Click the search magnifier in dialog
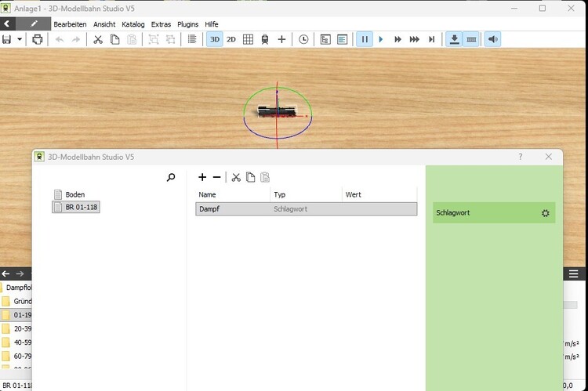 point(171,178)
